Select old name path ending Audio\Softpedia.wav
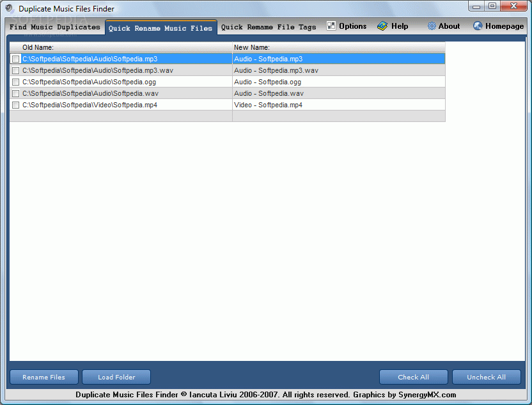 click(91, 93)
